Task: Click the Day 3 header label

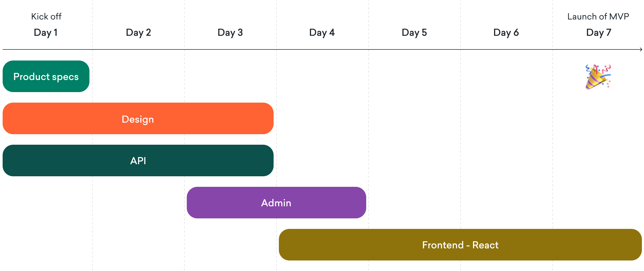Action: (x=230, y=33)
